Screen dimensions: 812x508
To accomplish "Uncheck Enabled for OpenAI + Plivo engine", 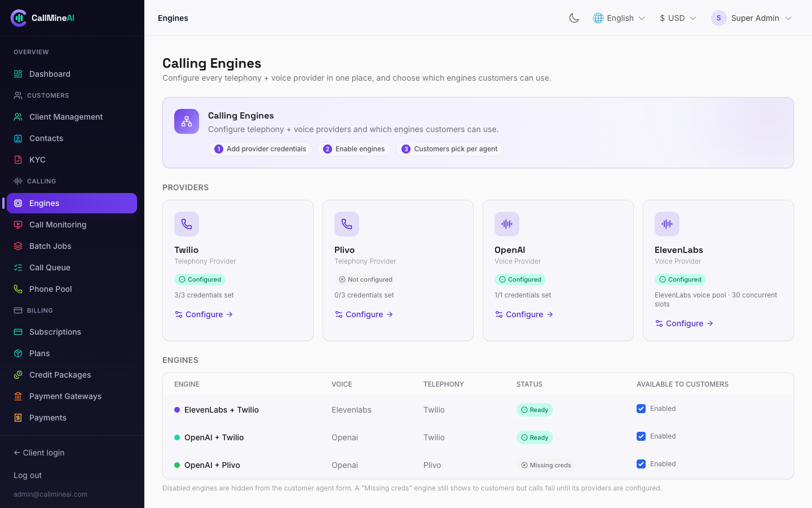I will [x=641, y=464].
